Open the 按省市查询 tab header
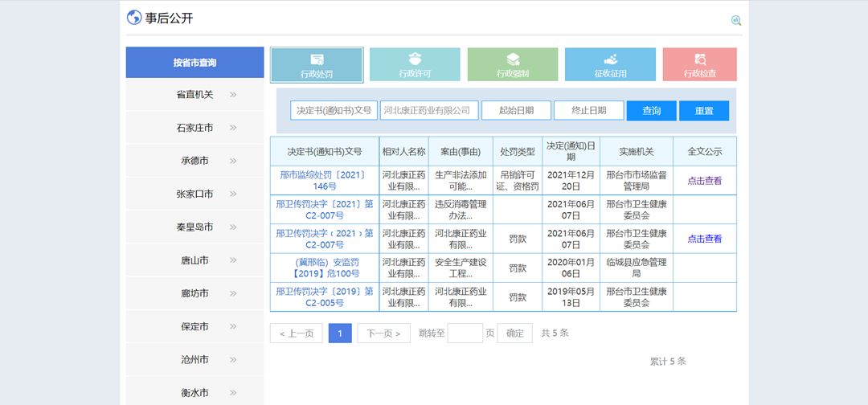This screenshot has width=868, height=405. pos(194,63)
